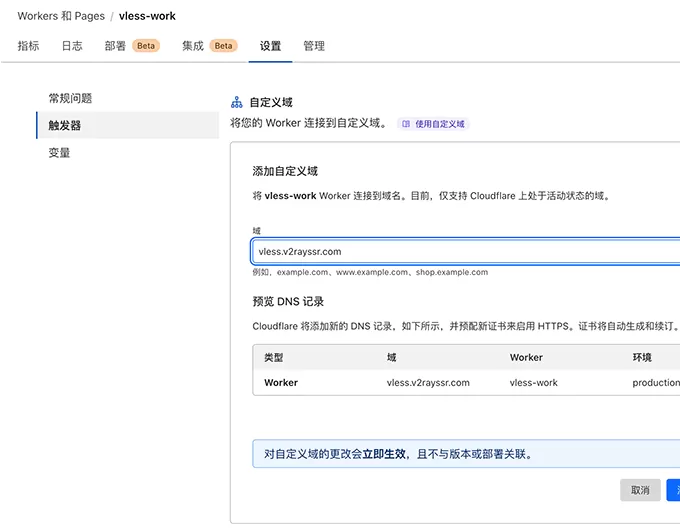
Task: Go to the 管理 tab
Action: click(x=314, y=46)
